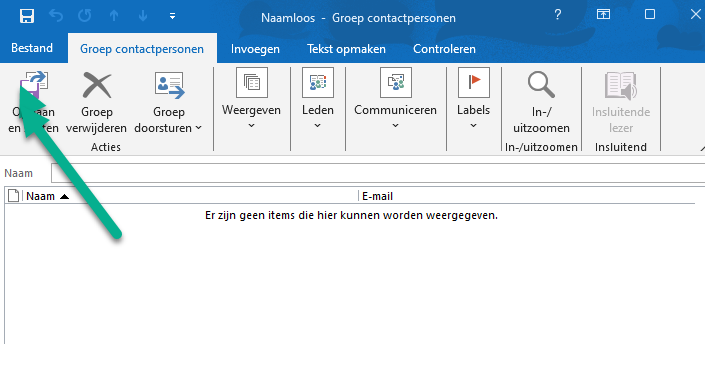This screenshot has width=705, height=382.
Task: Open ribbon display options icon
Action: tap(603, 14)
